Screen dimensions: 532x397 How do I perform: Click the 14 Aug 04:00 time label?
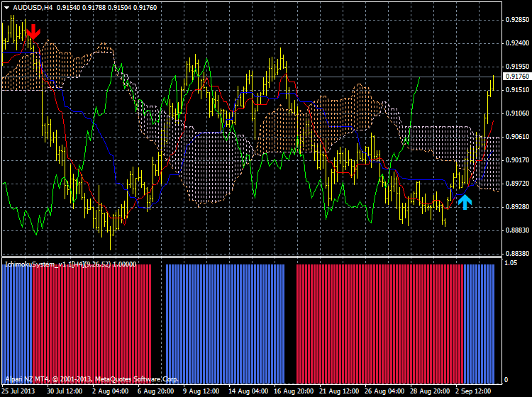click(x=248, y=391)
